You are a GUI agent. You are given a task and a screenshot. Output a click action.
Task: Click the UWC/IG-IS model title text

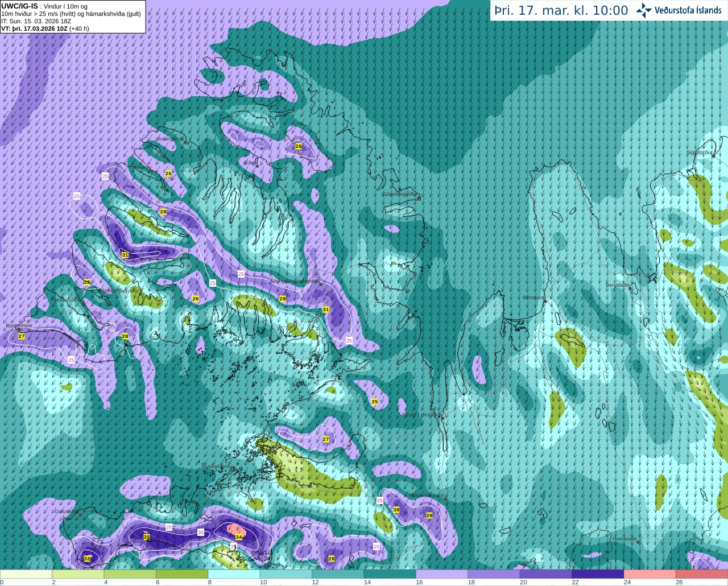[20, 6]
